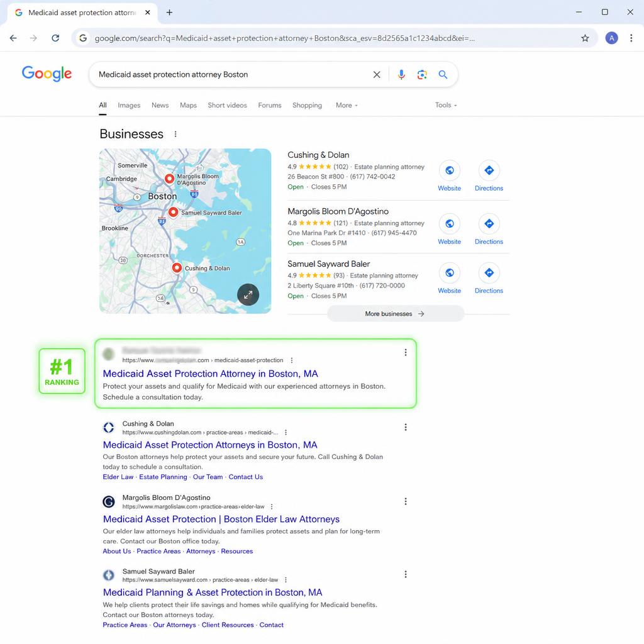Open options for Margolis Bloom result

[x=406, y=501]
